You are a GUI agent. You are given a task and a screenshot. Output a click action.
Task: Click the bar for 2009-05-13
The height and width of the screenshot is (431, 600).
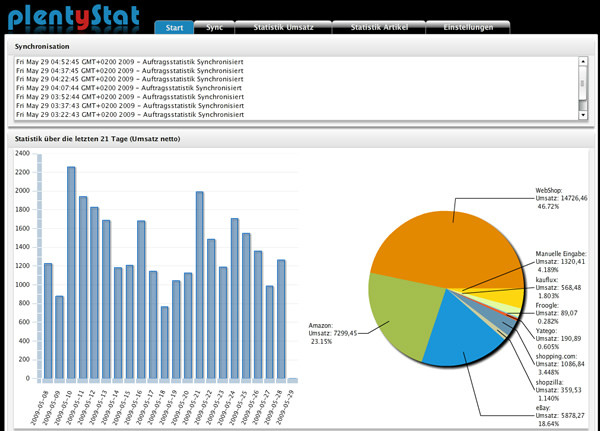(x=106, y=300)
